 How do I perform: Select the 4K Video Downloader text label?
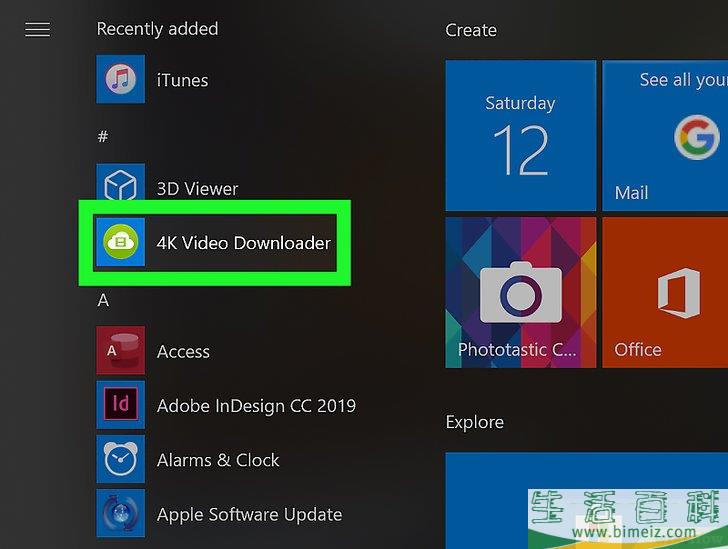click(243, 242)
